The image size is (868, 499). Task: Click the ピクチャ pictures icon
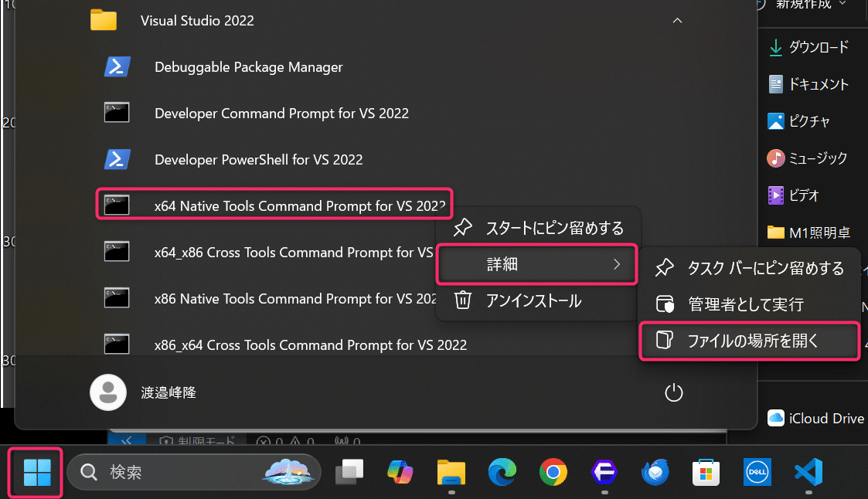click(x=776, y=121)
